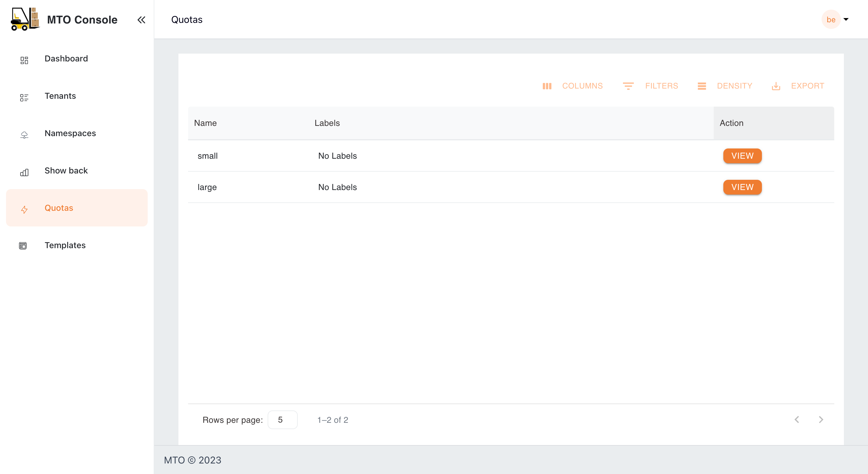Click the Quotas lightning bolt icon

(24, 210)
